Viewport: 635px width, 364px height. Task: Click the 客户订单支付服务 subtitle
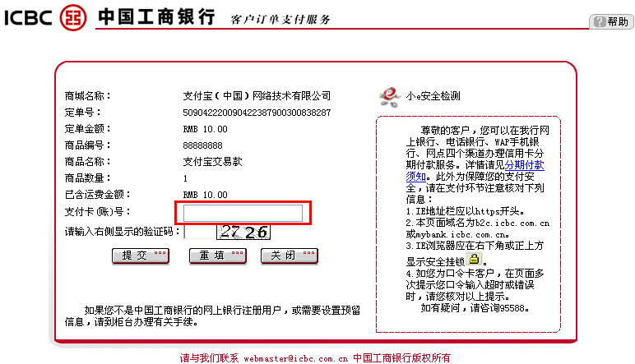[x=280, y=20]
